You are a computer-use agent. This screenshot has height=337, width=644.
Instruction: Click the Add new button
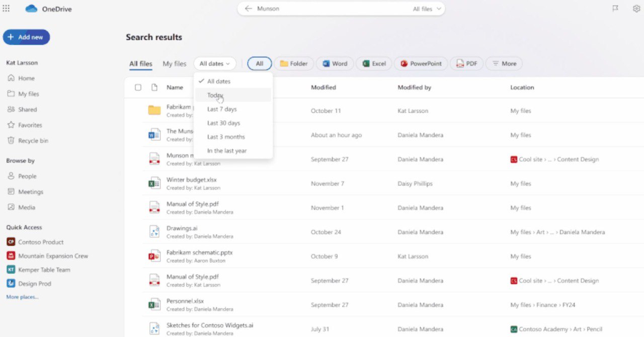tap(26, 37)
